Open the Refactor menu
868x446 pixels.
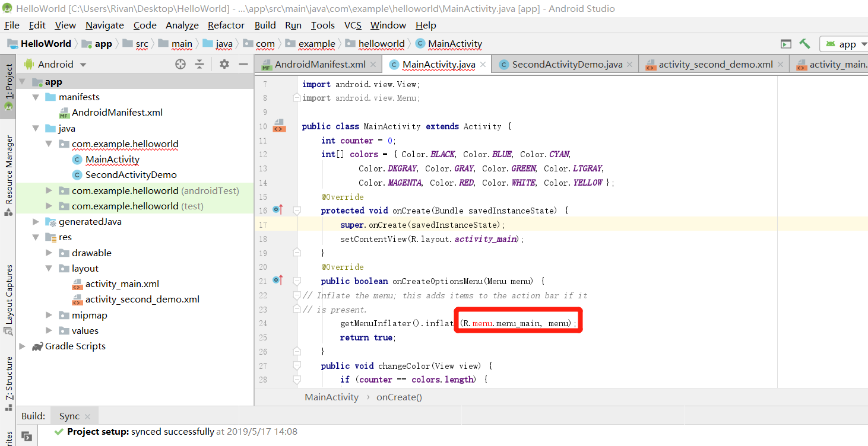pyautogui.click(x=226, y=25)
